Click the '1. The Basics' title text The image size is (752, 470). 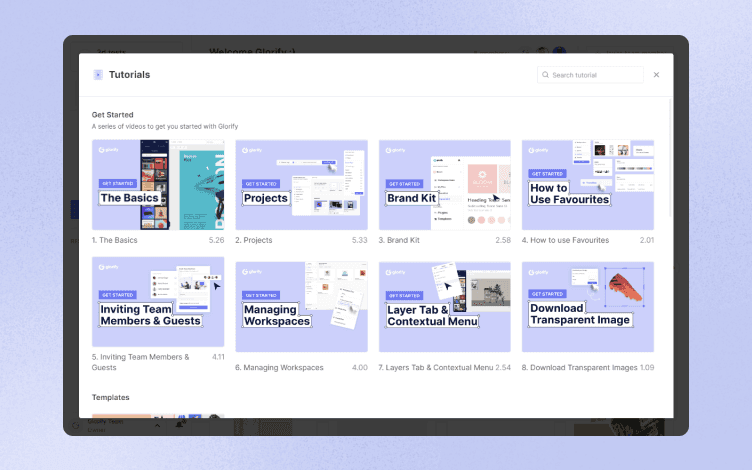click(x=115, y=240)
